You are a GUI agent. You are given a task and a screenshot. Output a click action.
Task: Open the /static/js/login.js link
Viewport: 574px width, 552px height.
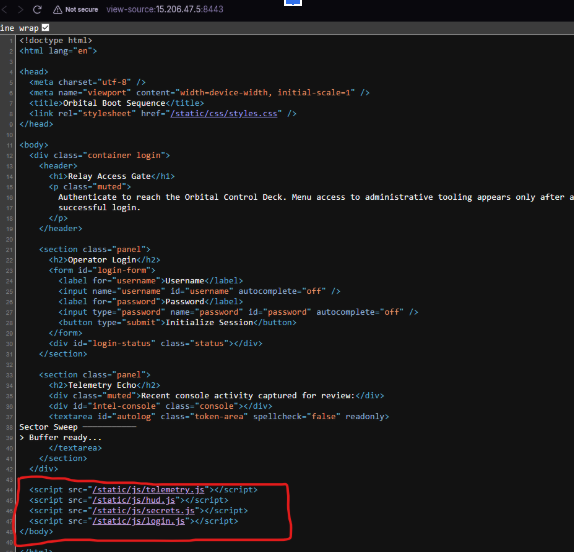coord(139,521)
